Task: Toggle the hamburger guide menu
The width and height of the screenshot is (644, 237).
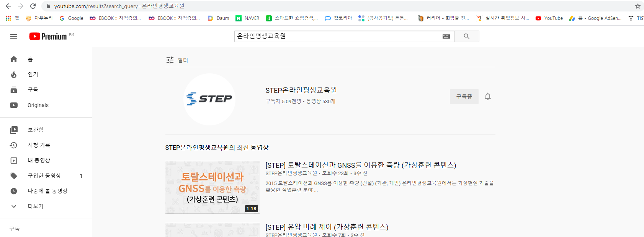Action: [14, 36]
